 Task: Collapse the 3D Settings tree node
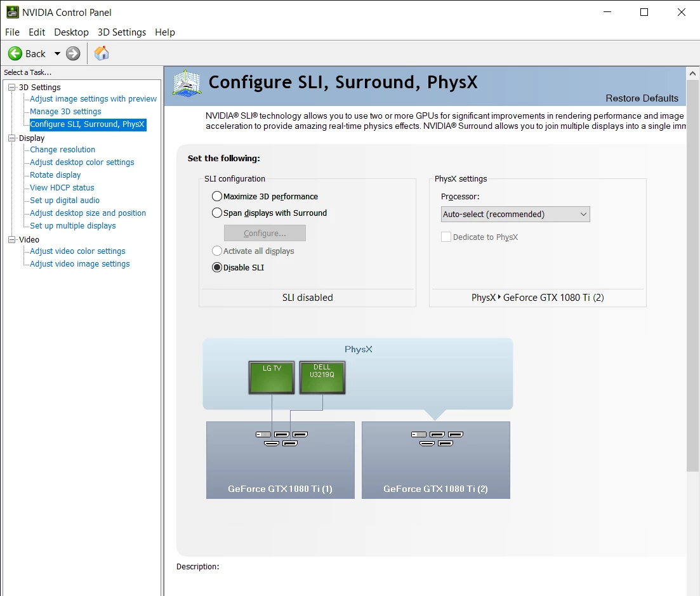pos(12,88)
